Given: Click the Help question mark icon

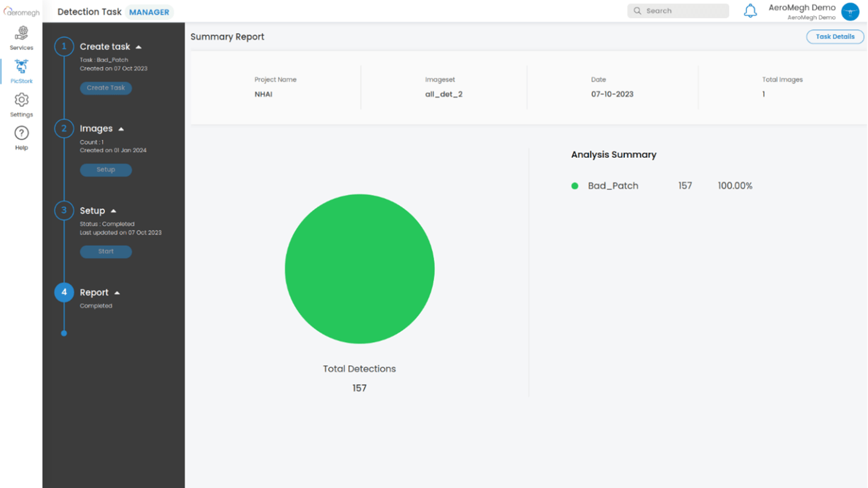Looking at the screenshot, I should (21, 133).
